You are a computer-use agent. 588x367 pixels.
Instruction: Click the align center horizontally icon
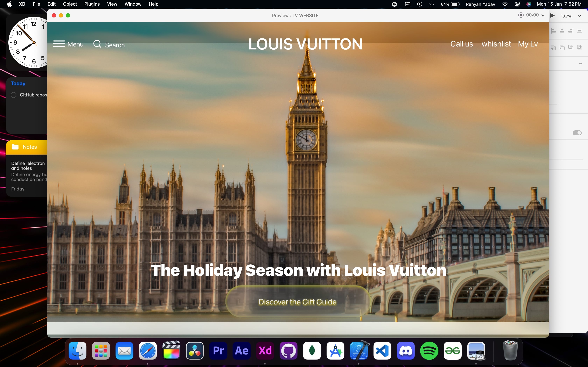point(562,31)
